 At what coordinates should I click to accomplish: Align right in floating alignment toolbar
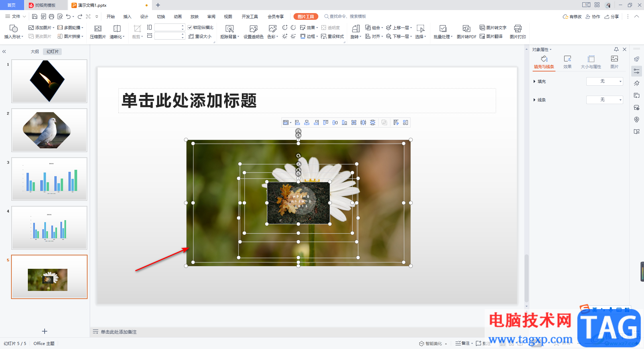(316, 122)
